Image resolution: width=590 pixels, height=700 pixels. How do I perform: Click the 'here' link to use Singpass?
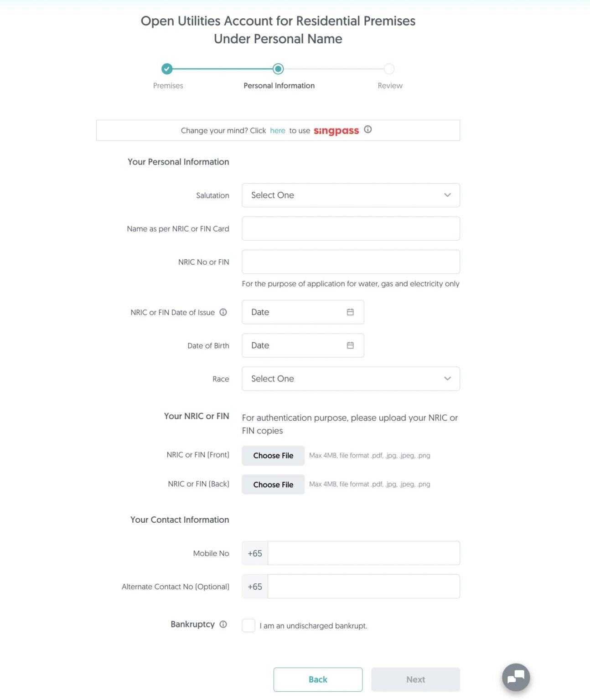pyautogui.click(x=278, y=130)
